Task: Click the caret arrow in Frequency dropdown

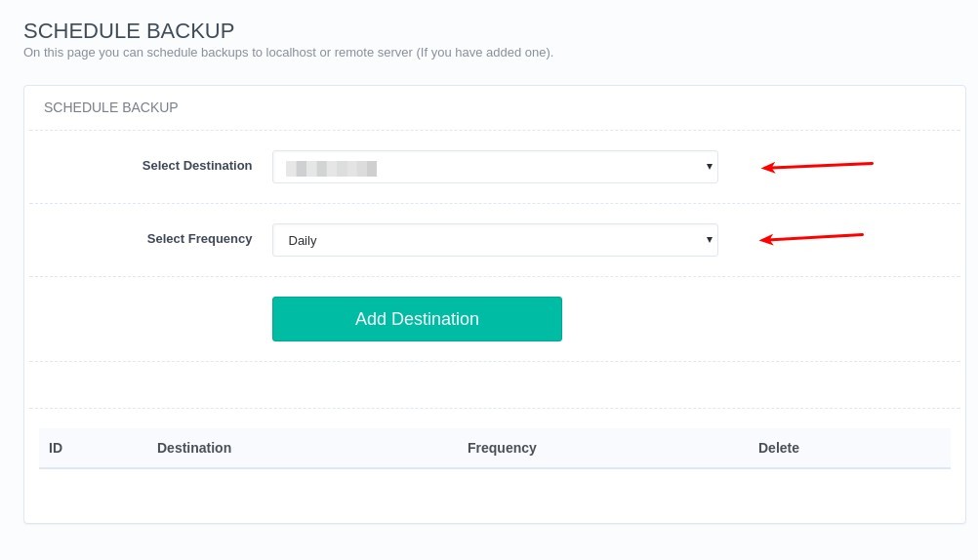Action: coord(710,239)
